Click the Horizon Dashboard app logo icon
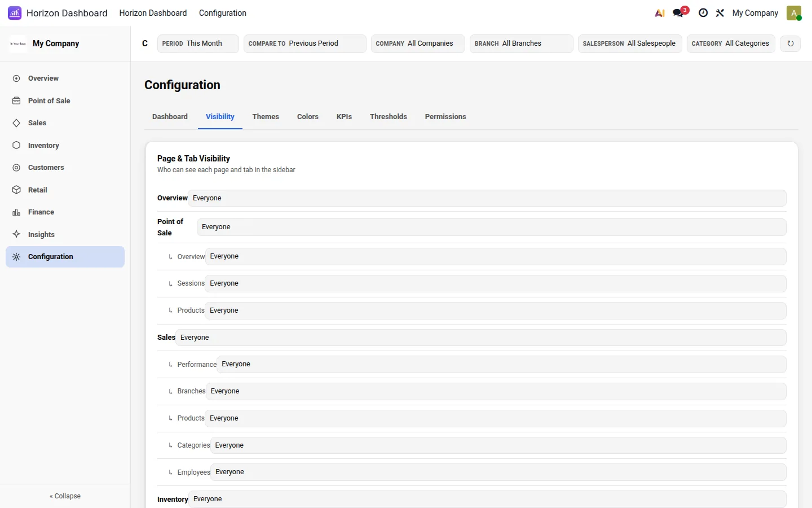The image size is (812, 508). (15, 13)
